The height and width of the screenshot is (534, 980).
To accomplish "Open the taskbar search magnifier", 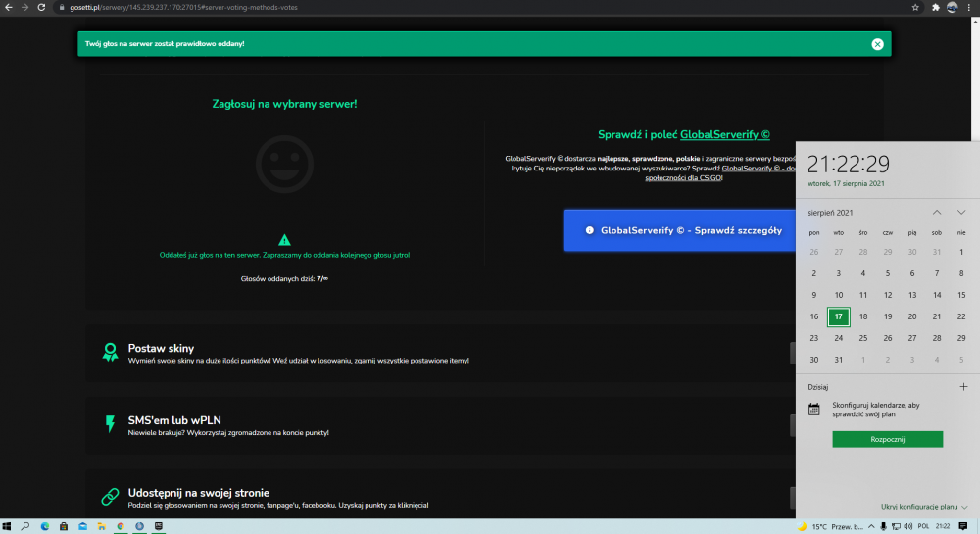I will coord(25,526).
